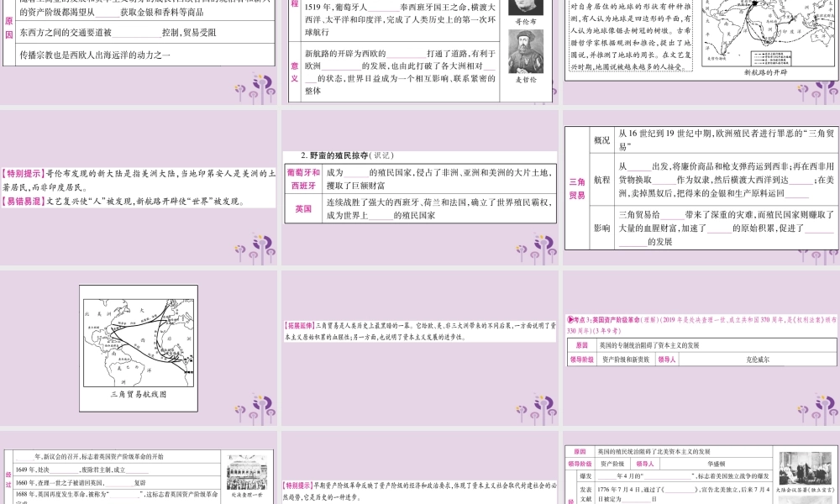The width and height of the screenshot is (840, 504).
Task: Click the 意义 label in the voyage table
Action: coord(295,71)
